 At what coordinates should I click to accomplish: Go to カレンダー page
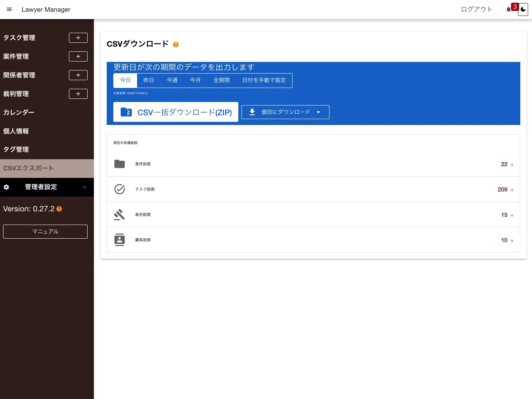click(x=47, y=112)
